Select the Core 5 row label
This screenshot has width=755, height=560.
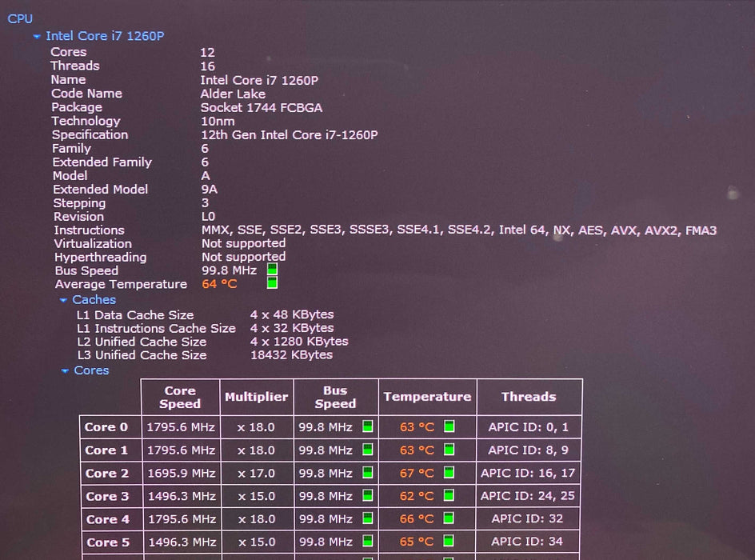[x=108, y=542]
